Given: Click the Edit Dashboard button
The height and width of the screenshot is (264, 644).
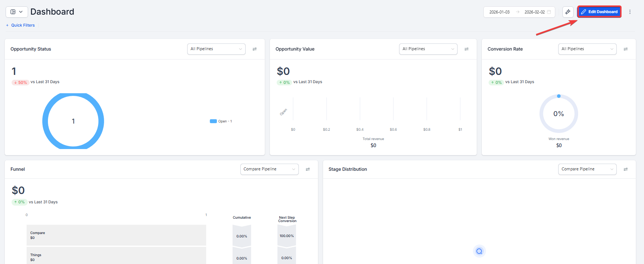Looking at the screenshot, I should (599, 12).
